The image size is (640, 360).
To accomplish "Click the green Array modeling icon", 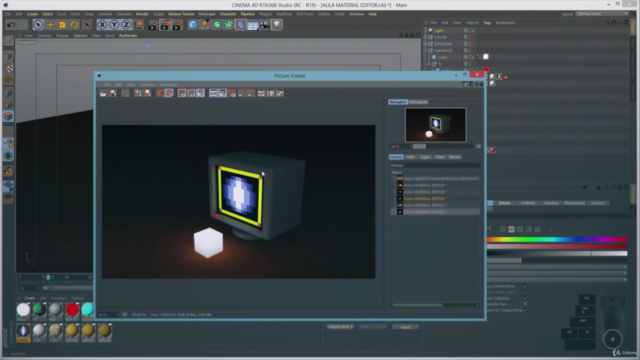I will click(229, 25).
